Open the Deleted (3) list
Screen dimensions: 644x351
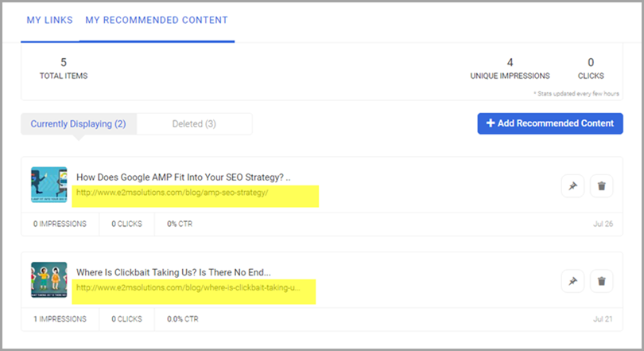pyautogui.click(x=194, y=123)
